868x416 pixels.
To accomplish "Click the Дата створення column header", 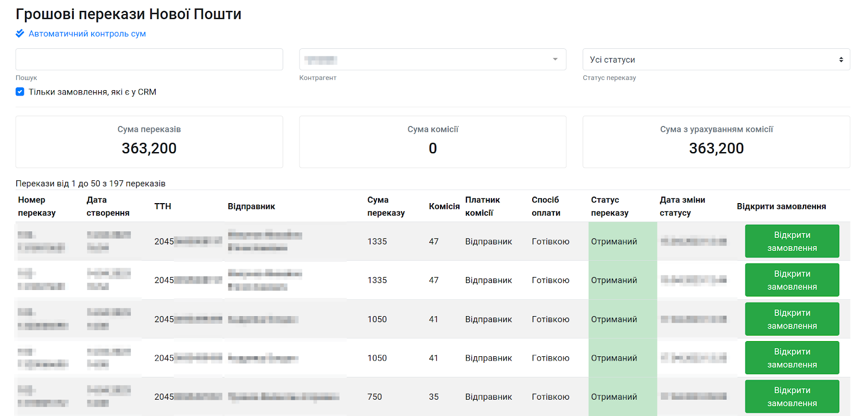I will (x=108, y=206).
